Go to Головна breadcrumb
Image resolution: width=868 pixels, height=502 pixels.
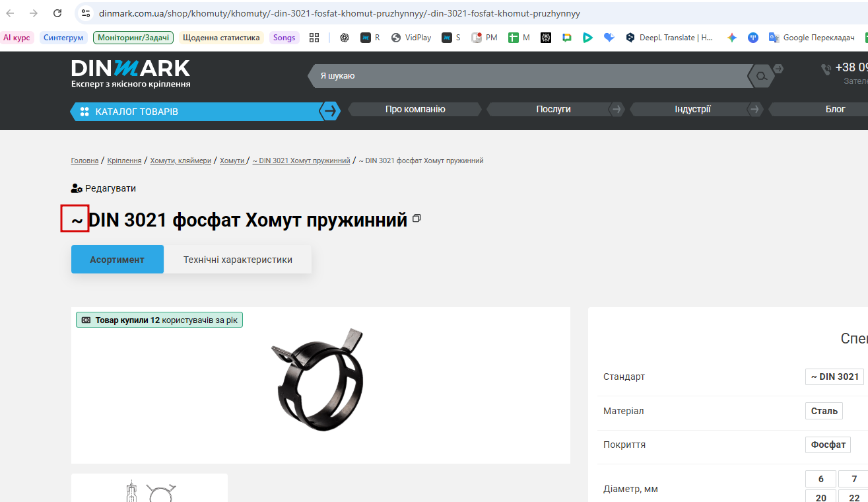84,161
